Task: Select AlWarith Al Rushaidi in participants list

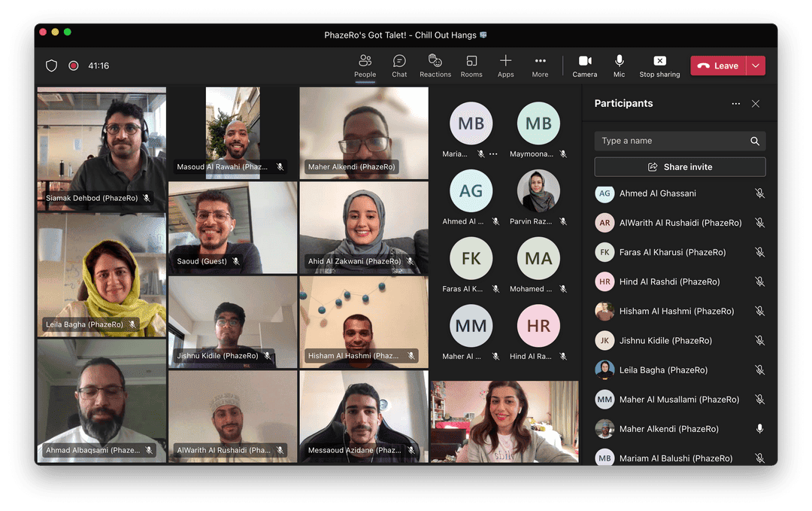Action: click(680, 223)
